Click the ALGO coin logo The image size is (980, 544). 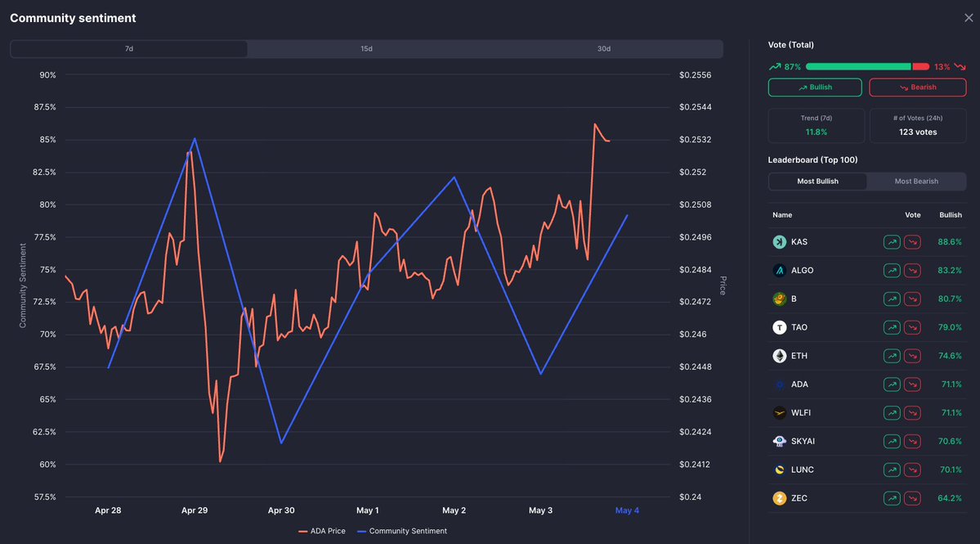780,270
